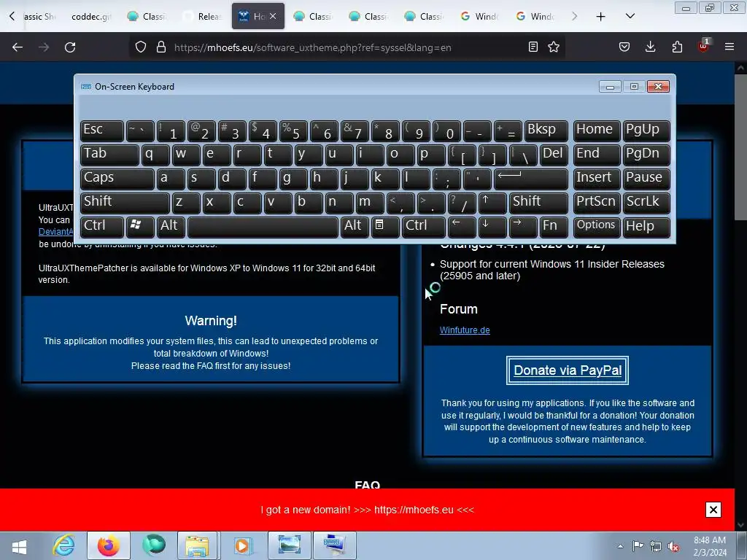Open the Winfuture.de forum link

click(x=465, y=330)
